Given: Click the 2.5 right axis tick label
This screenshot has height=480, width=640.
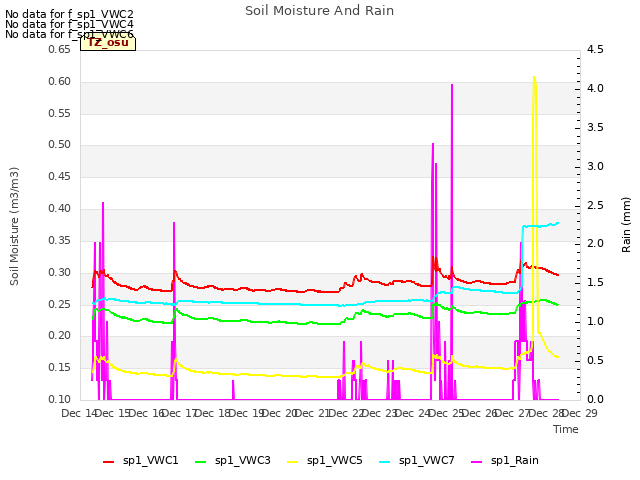Looking at the screenshot, I should coord(595,205).
